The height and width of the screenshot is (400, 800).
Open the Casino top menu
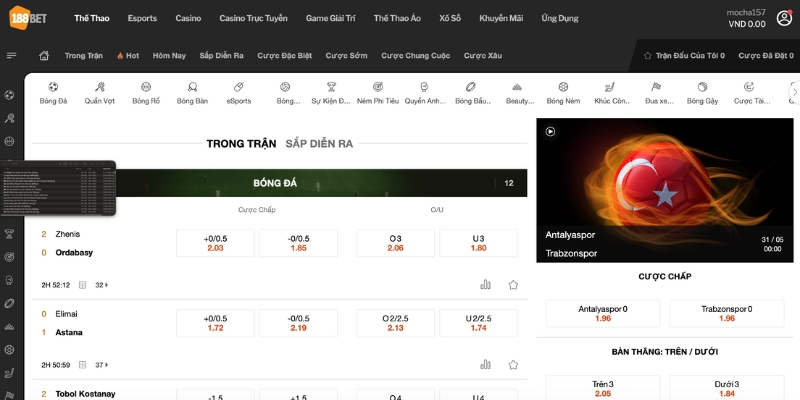click(188, 18)
